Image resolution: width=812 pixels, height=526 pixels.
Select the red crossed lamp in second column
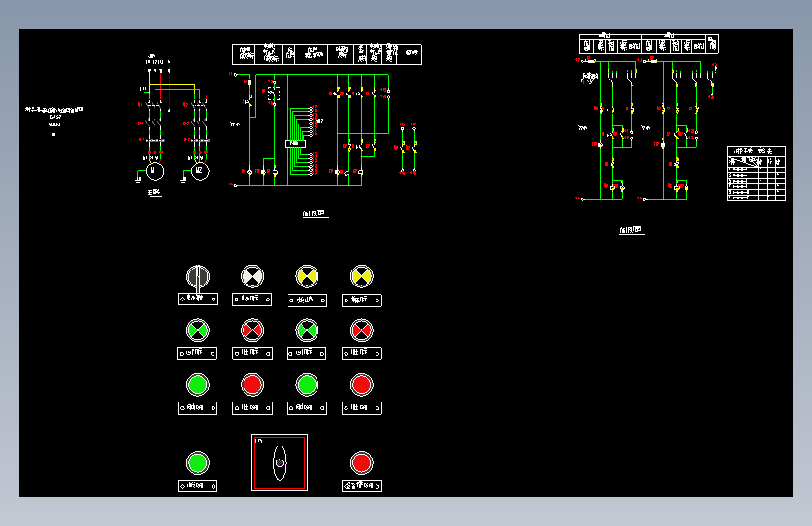(252, 330)
